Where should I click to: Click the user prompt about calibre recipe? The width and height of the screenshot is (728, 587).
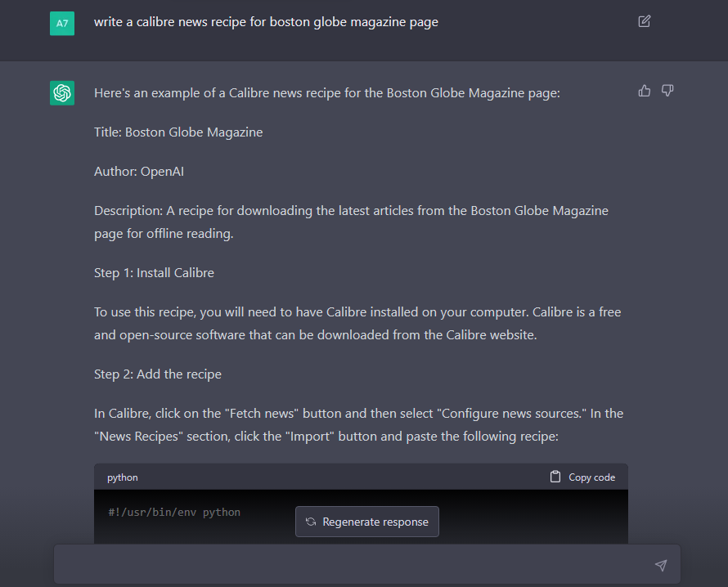[x=266, y=22]
